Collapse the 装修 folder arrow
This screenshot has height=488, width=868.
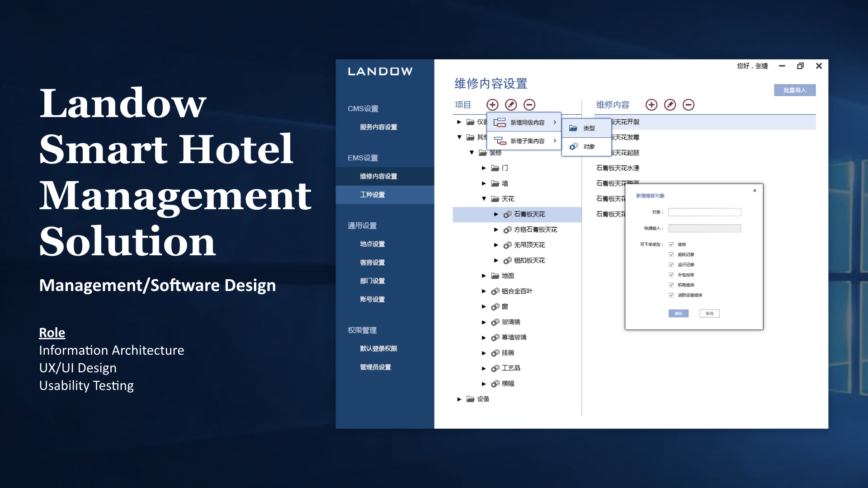[472, 153]
